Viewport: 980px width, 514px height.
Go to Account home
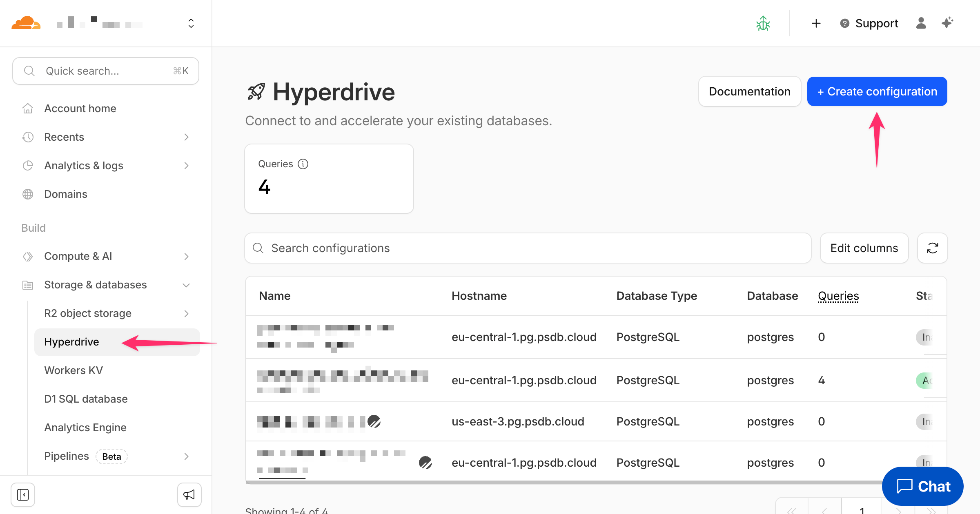(80, 108)
